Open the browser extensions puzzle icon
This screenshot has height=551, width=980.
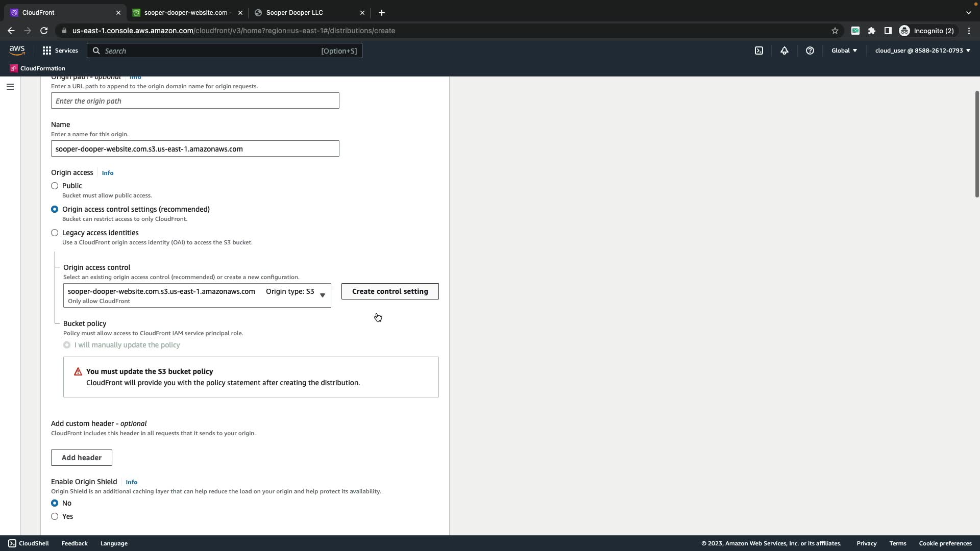pyautogui.click(x=872, y=31)
